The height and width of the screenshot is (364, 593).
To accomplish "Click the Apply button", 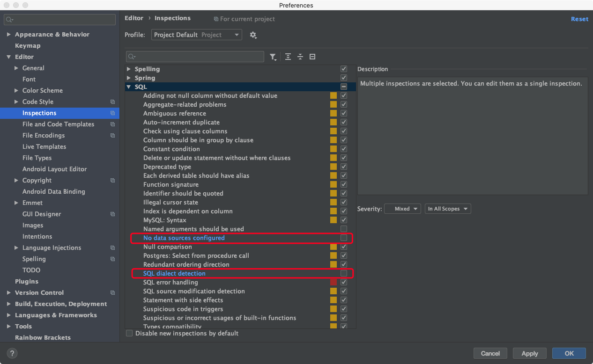I will (530, 353).
